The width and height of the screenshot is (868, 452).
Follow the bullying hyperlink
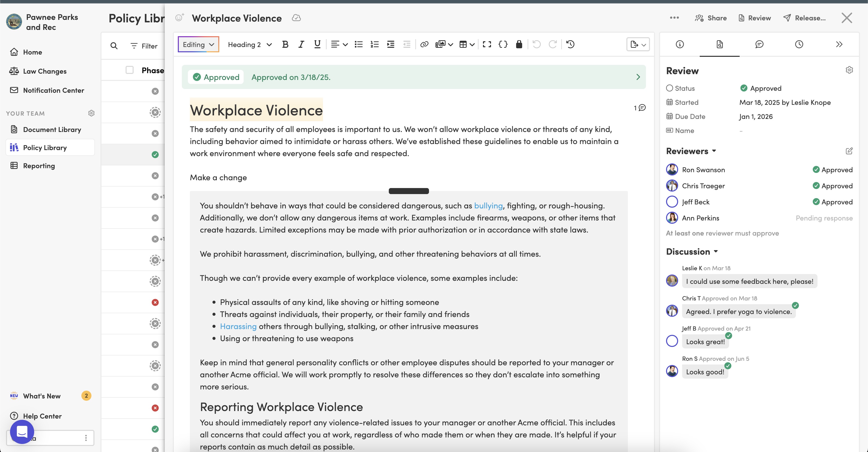click(488, 205)
